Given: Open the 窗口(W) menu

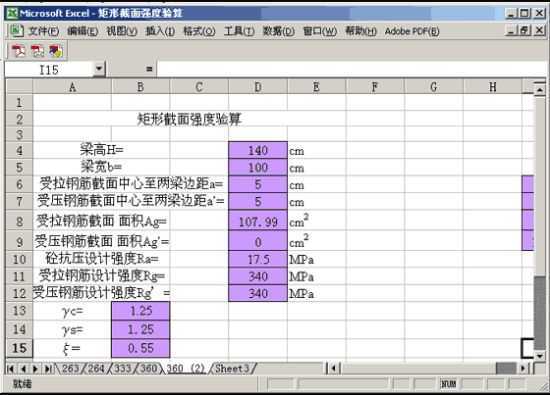Looking at the screenshot, I should (320, 32).
